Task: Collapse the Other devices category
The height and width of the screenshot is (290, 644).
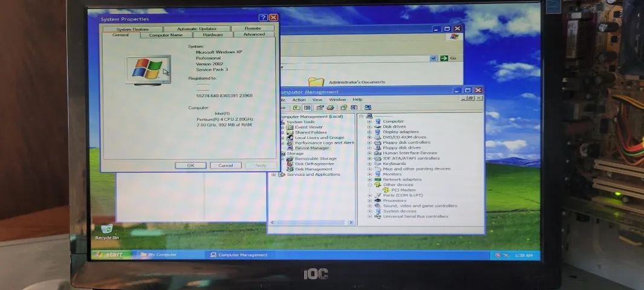Action: 369,185
